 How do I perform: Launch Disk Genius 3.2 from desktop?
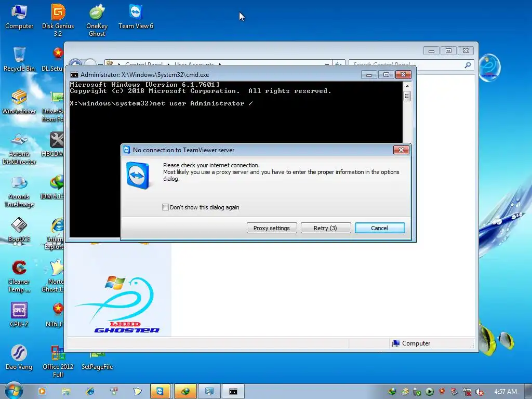pyautogui.click(x=58, y=20)
